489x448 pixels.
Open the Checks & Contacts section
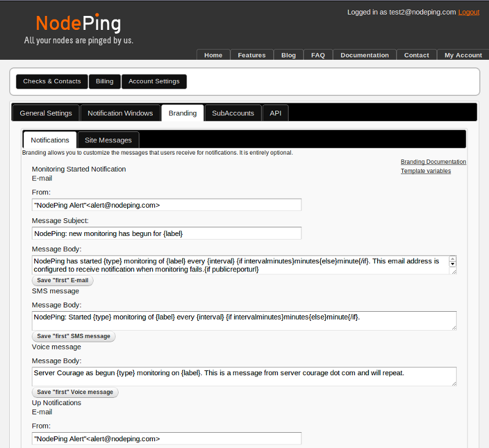tap(52, 81)
